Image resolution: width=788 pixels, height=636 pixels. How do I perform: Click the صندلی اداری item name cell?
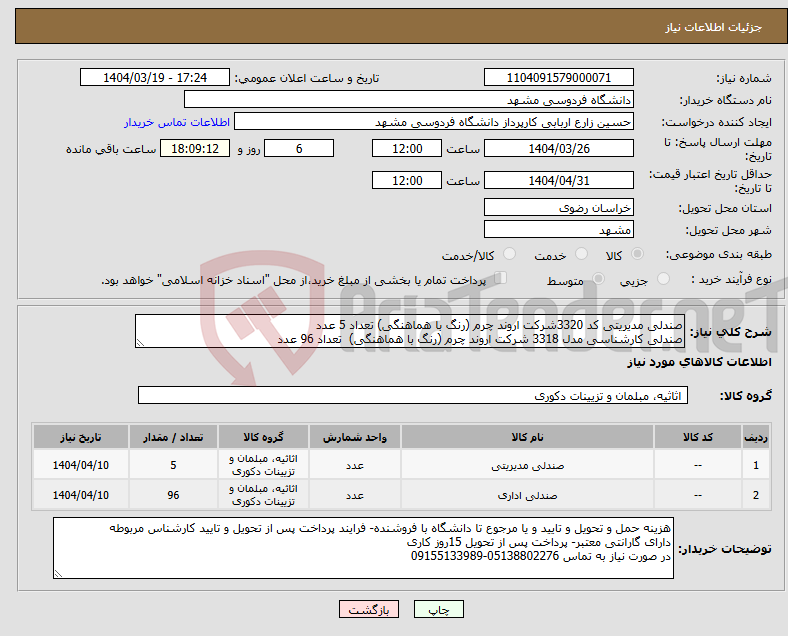pyautogui.click(x=527, y=495)
